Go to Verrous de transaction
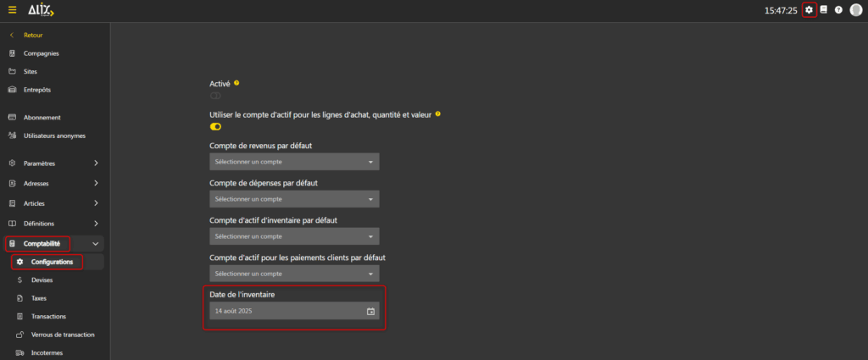Image resolution: width=868 pixels, height=360 pixels. (x=62, y=335)
